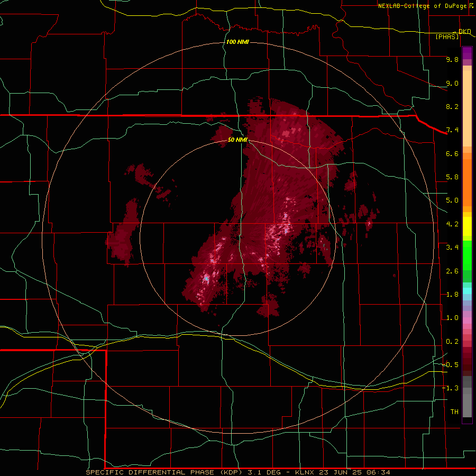Click the 6.6 value on the color scale

(x=452, y=153)
